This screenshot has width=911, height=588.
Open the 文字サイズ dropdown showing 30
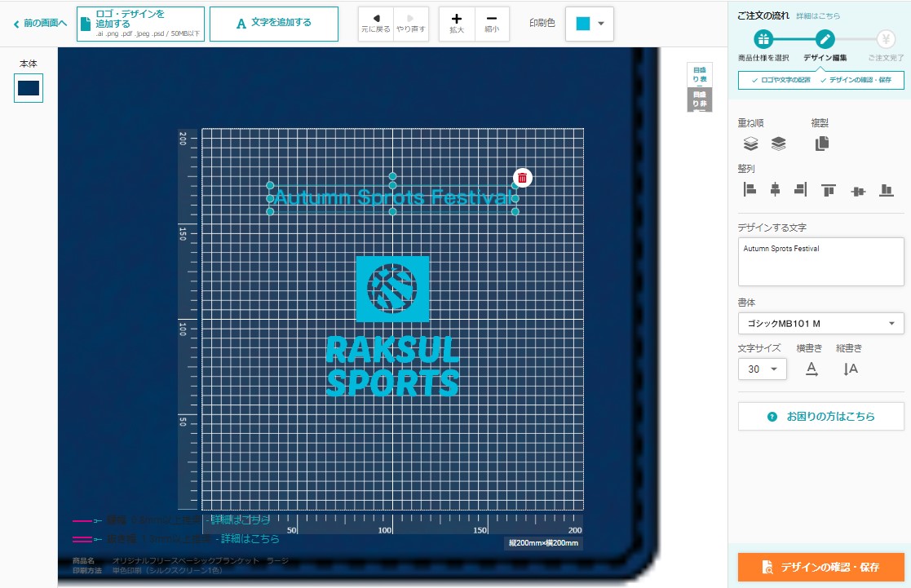coord(763,369)
